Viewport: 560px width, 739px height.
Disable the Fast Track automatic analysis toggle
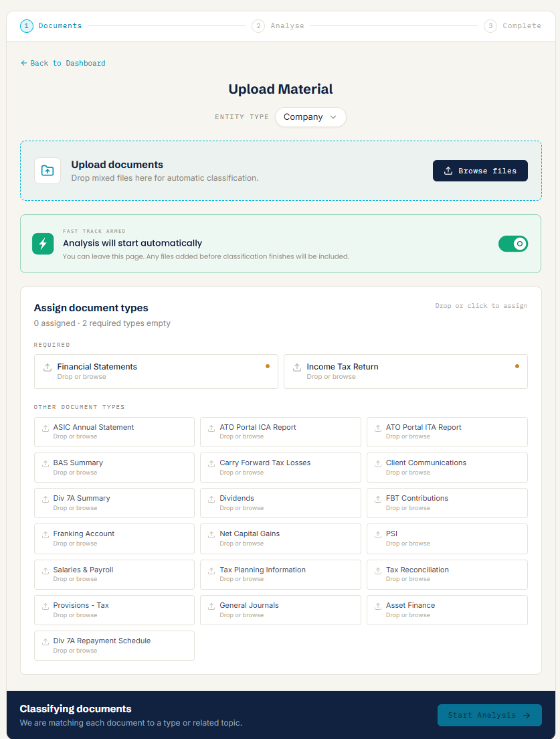click(x=513, y=244)
